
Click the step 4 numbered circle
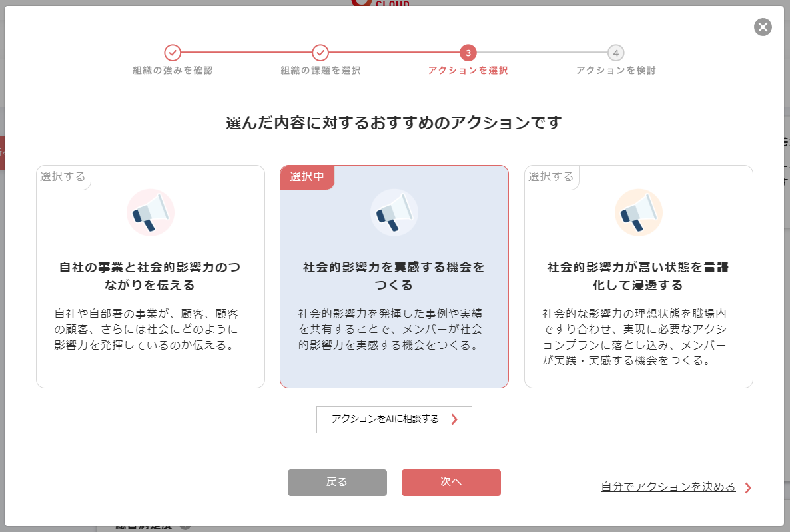click(616, 53)
